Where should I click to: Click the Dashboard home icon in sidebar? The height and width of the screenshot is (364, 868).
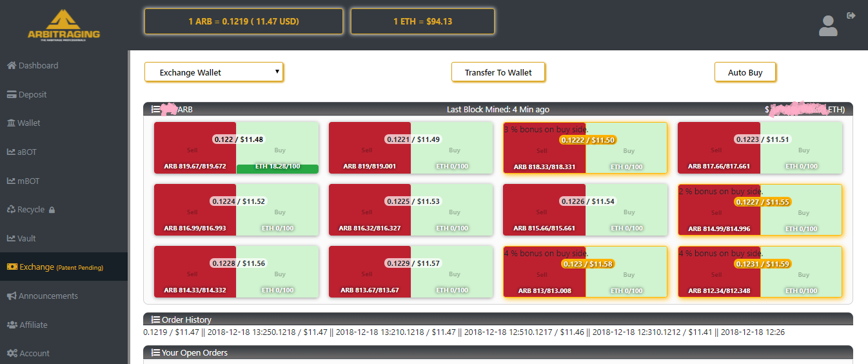12,66
